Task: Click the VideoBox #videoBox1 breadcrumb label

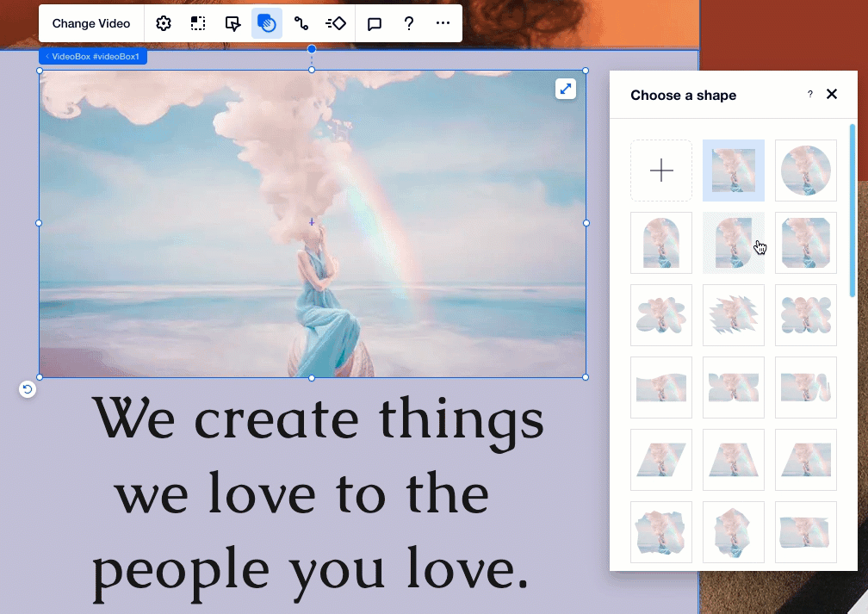Action: point(94,57)
